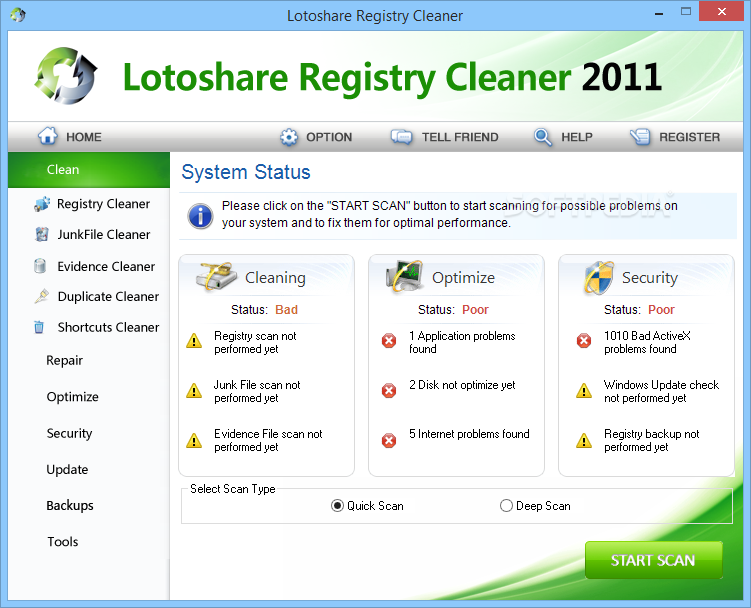Click the Home house icon
Image resolution: width=751 pixels, height=608 pixels.
(x=47, y=136)
